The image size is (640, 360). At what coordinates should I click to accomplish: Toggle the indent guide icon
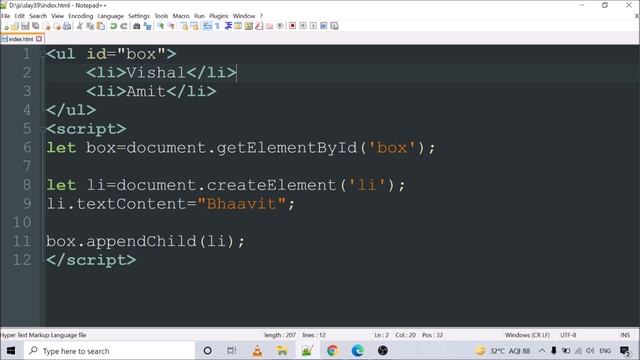[228, 26]
